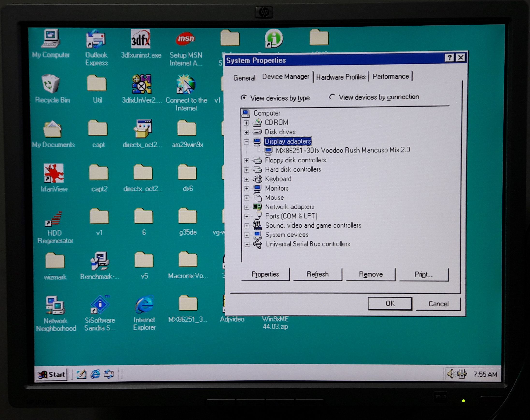
Task: Select System devices tree item
Action: pos(286,235)
